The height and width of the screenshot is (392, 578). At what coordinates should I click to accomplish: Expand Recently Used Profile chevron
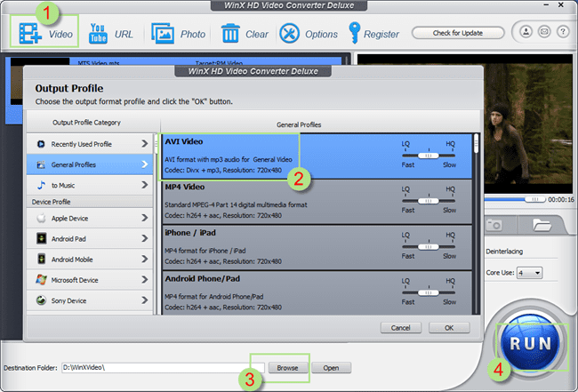[144, 144]
